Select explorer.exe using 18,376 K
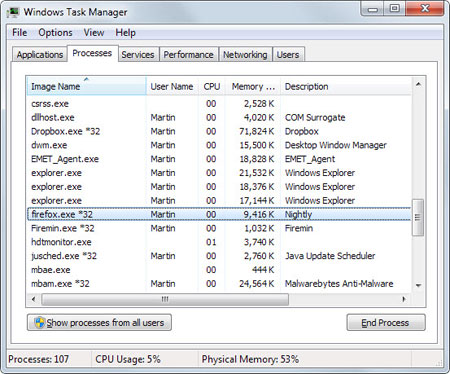 point(219,187)
